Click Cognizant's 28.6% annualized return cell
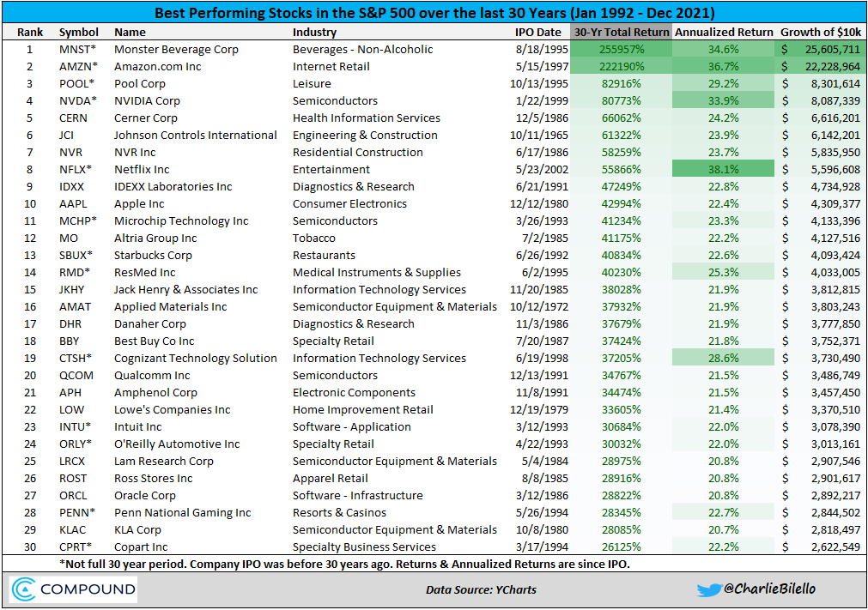 pyautogui.click(x=723, y=358)
